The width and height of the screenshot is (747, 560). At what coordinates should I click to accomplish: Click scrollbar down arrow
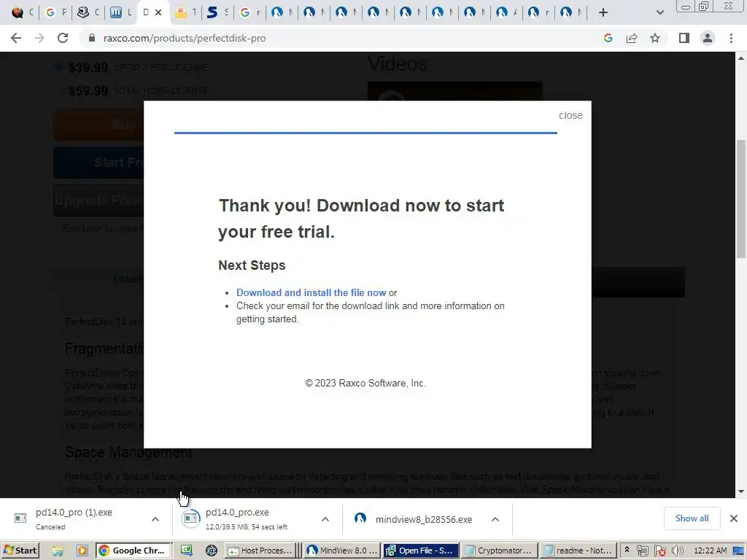[741, 491]
